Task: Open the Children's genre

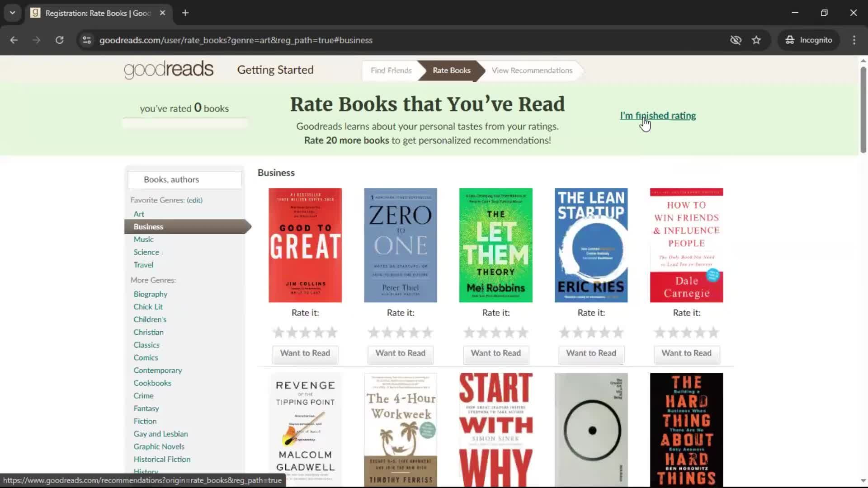Action: pyautogui.click(x=150, y=319)
